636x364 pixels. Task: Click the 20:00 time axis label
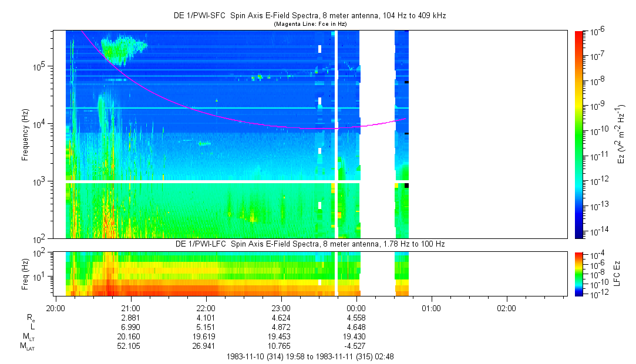[55, 308]
